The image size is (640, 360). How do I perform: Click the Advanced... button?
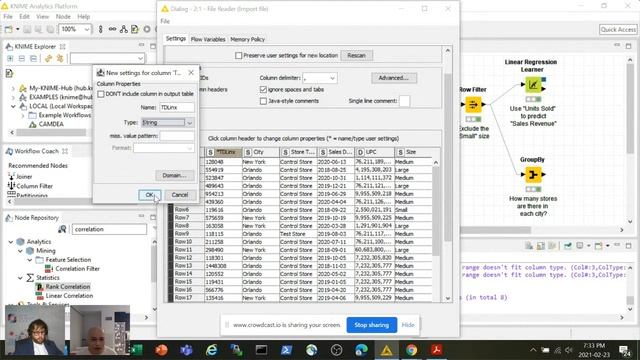pos(394,78)
